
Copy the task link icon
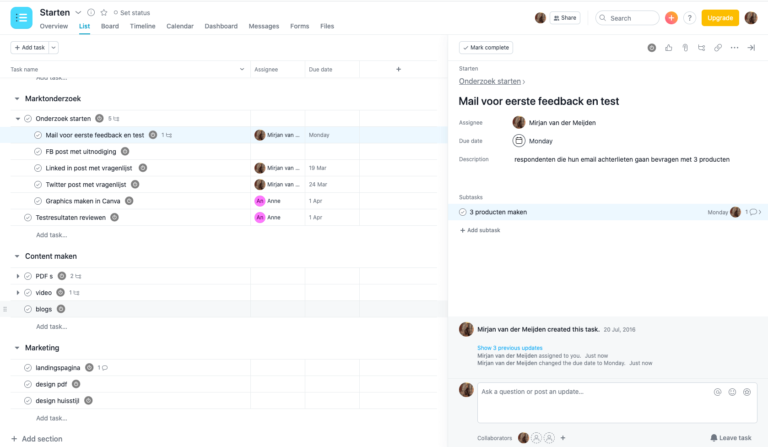[x=718, y=48]
